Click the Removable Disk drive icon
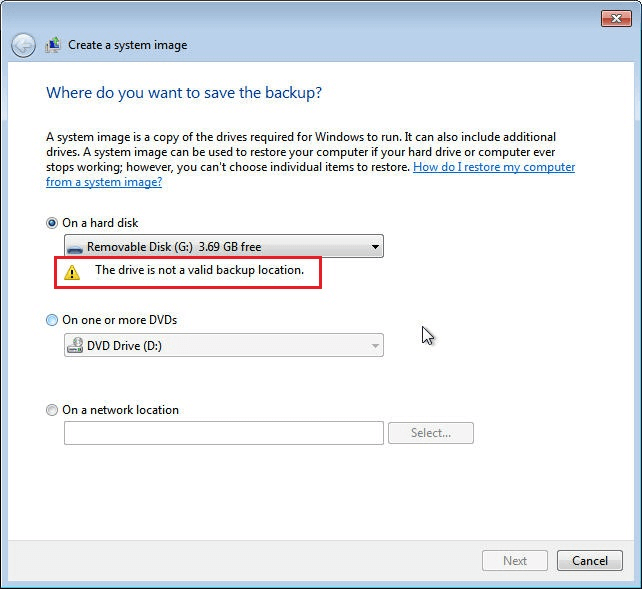 click(x=75, y=247)
